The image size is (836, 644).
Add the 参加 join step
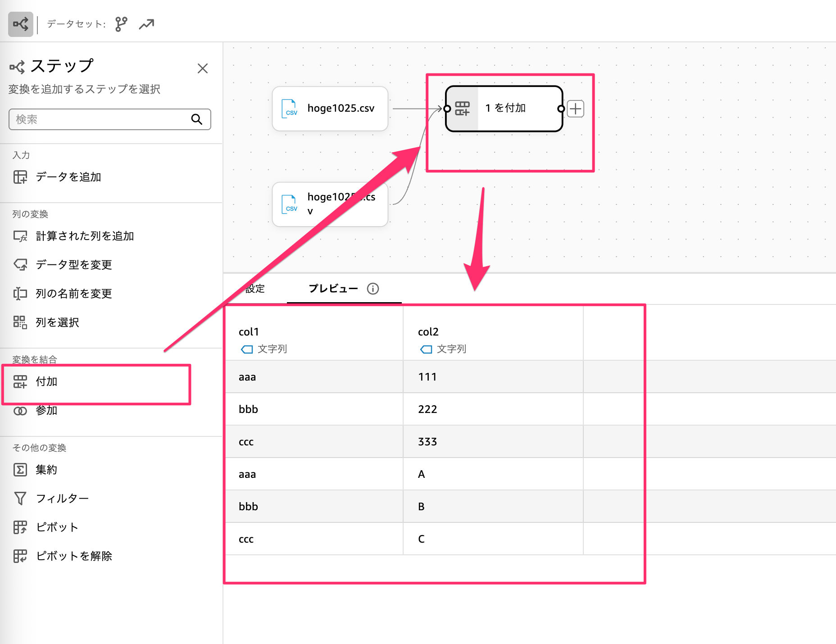46,411
